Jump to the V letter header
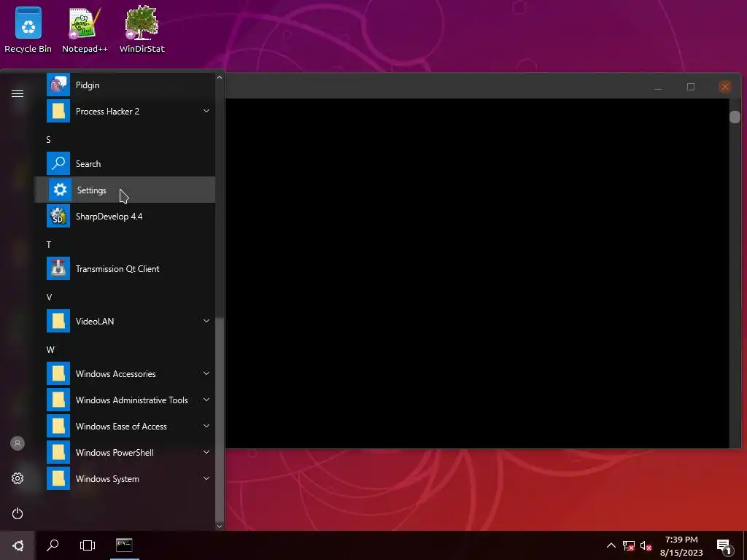747x560 pixels. [49, 297]
